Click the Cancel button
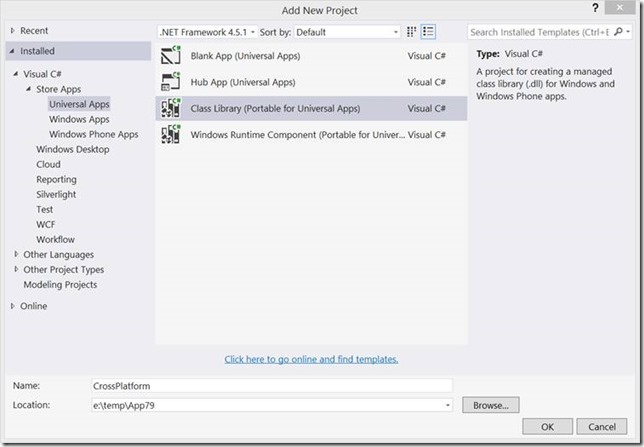This screenshot has height=447, width=644. click(x=602, y=427)
